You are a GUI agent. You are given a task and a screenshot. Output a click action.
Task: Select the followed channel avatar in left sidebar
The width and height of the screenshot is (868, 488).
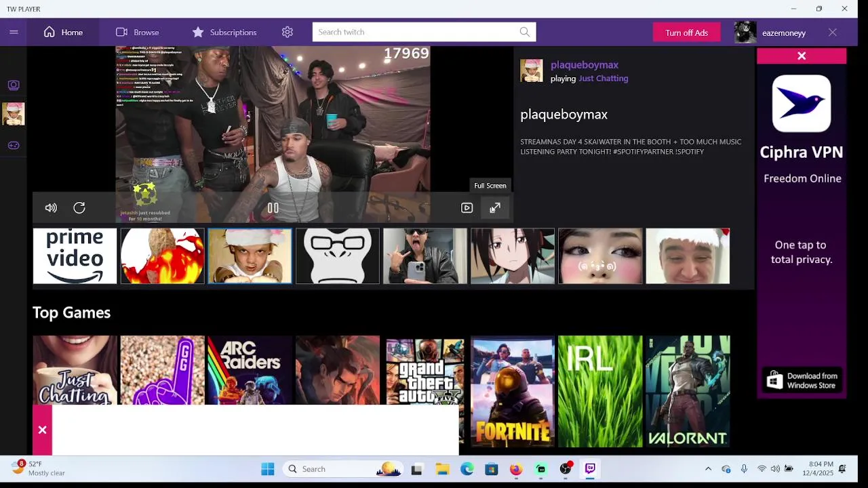14,114
